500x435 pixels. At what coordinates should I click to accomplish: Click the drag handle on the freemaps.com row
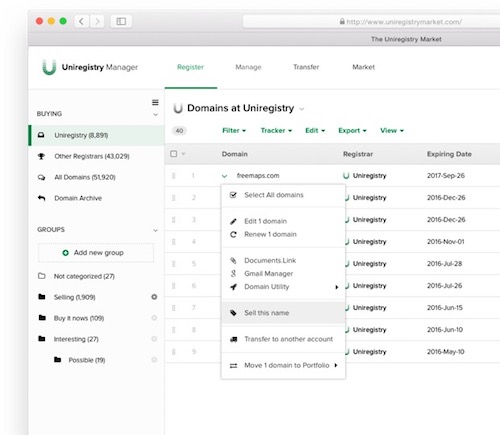tap(173, 176)
